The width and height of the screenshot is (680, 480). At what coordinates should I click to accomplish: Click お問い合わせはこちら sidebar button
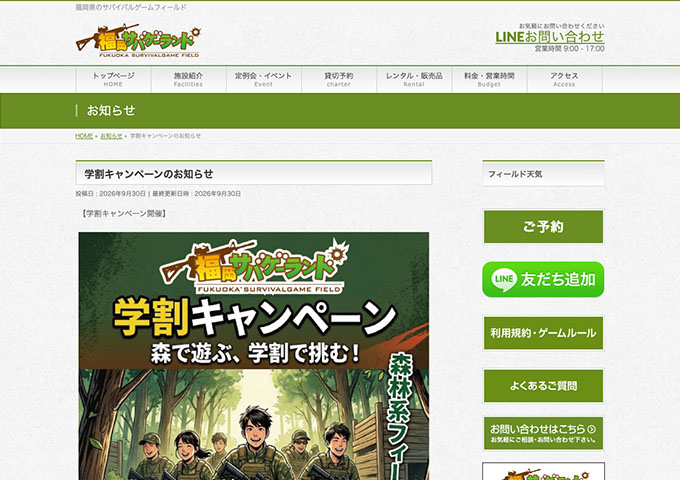(543, 433)
